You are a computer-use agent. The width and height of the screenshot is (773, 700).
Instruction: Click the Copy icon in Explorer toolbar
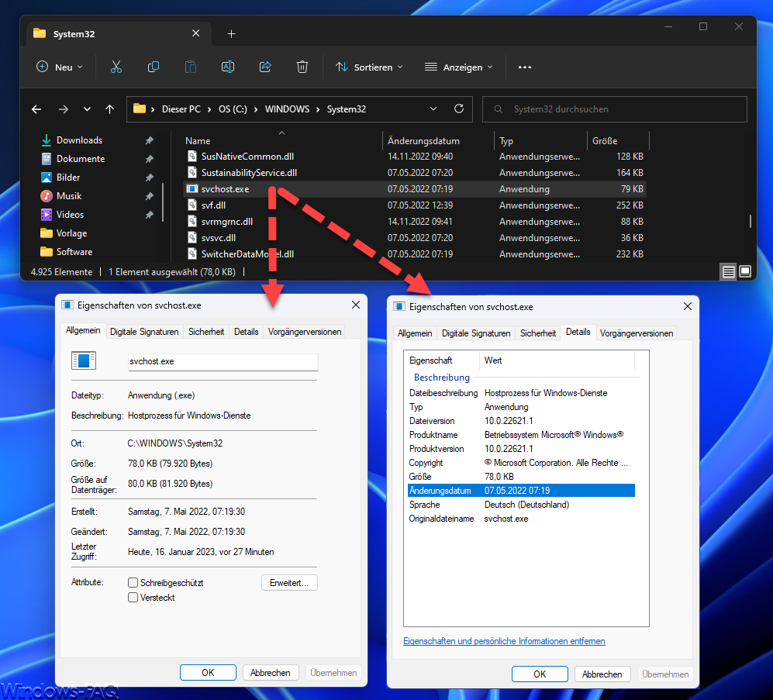(x=154, y=67)
